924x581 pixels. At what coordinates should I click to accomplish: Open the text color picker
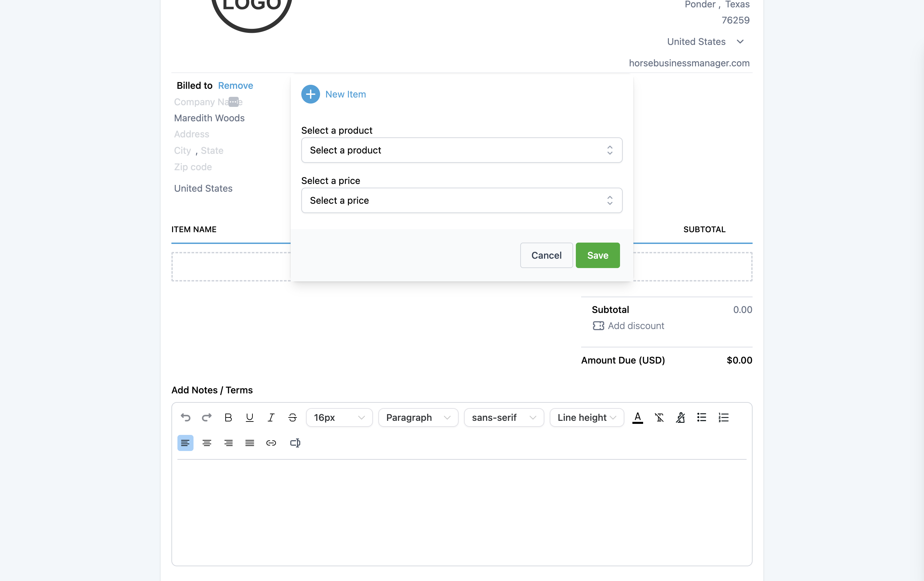(x=637, y=417)
